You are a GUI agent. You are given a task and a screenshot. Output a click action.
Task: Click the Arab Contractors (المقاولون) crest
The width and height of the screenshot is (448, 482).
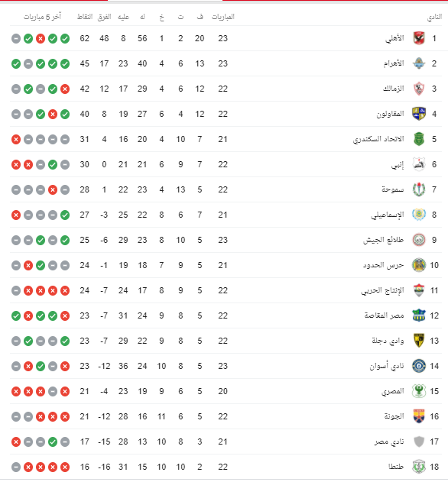[x=419, y=114]
